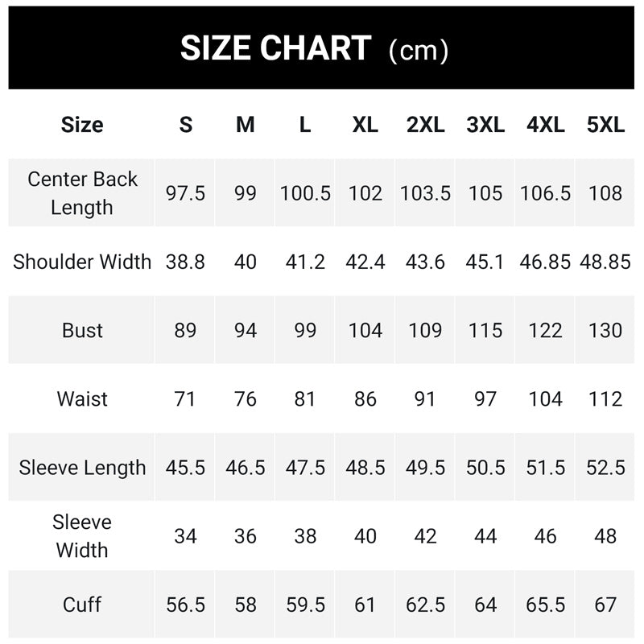Viewport: 644px width, 644px height.
Task: Click the sleeve width value 34
Action: [x=185, y=536]
